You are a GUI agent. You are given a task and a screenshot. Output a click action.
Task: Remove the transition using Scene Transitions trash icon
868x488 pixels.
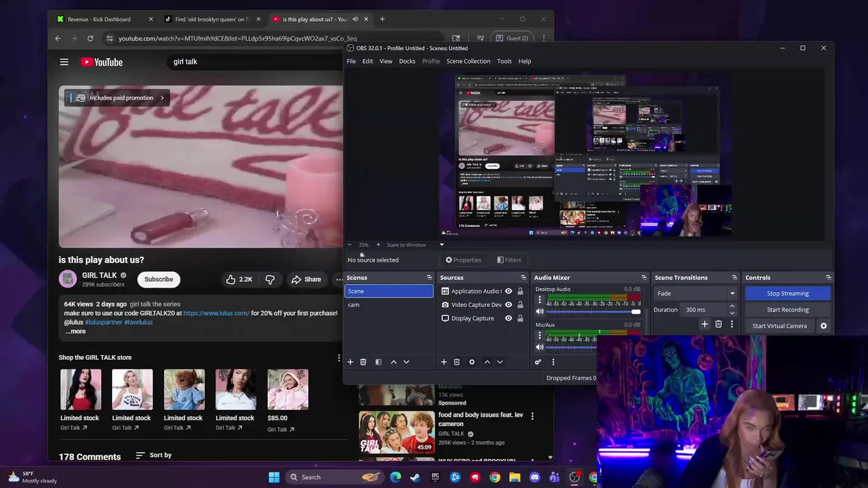click(719, 324)
